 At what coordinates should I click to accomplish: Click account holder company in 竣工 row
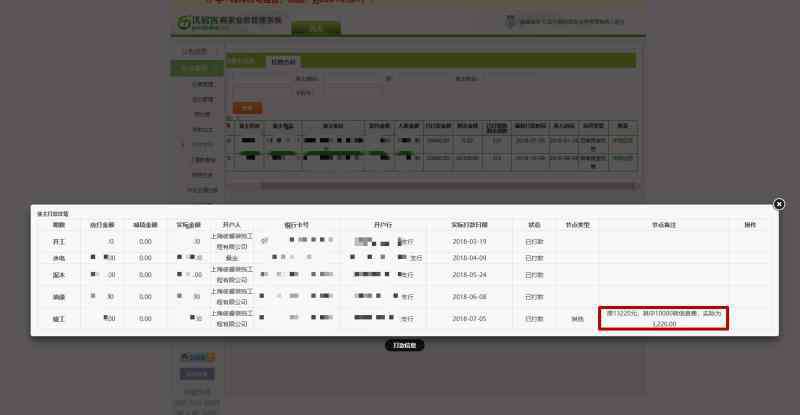[x=232, y=319]
